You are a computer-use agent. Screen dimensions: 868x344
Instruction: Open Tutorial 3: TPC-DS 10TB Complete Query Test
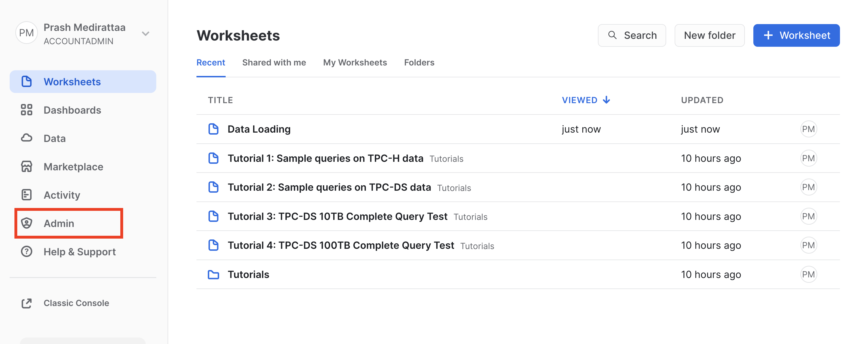(x=337, y=216)
